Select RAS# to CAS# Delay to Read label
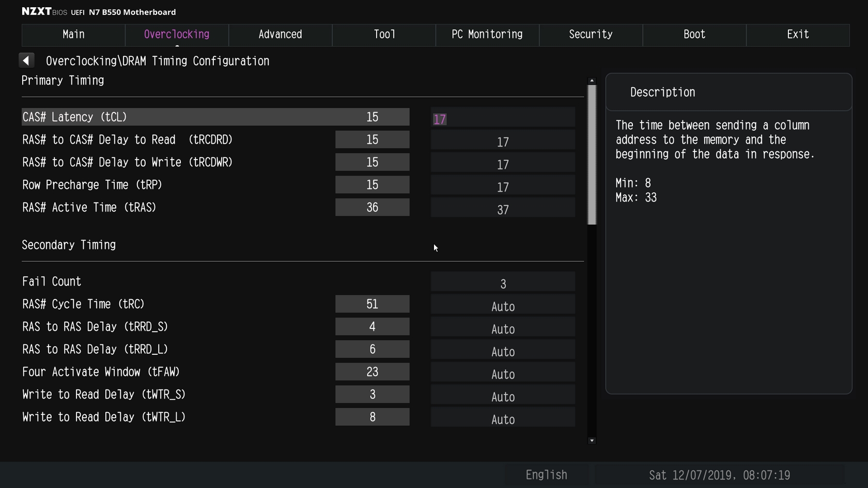The height and width of the screenshot is (488, 868). click(127, 140)
